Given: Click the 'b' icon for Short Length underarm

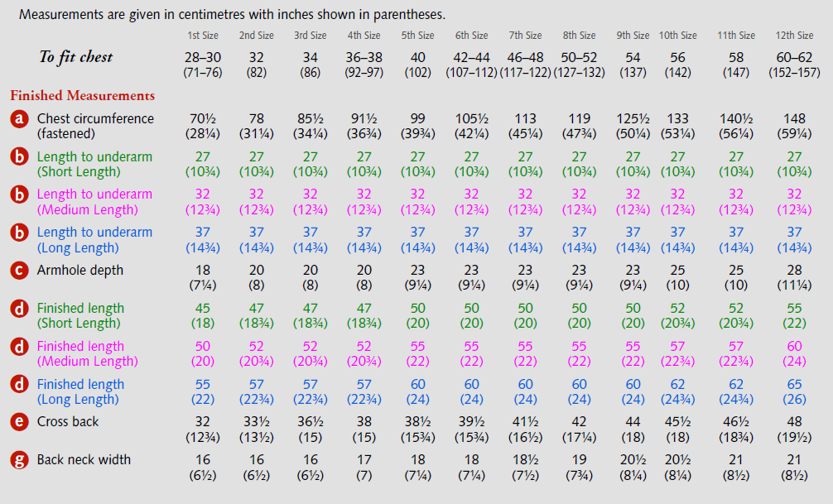Looking at the screenshot, I should click(x=19, y=157).
